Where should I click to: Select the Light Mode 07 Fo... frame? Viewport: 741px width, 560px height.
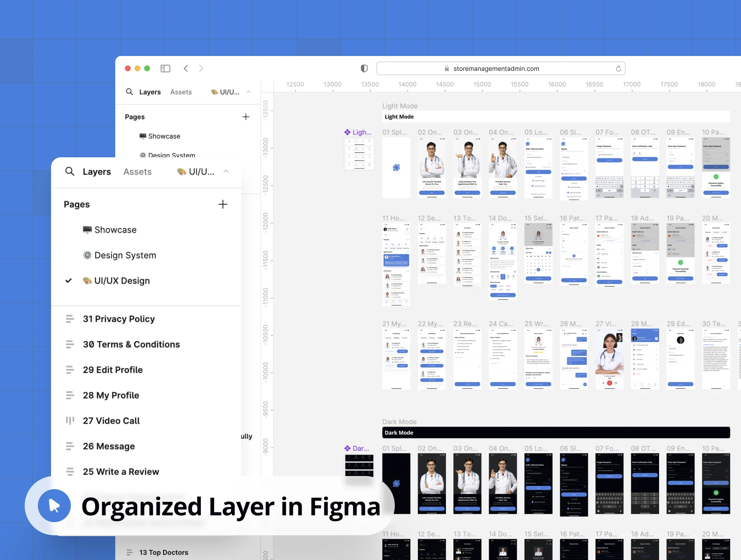coord(610,168)
